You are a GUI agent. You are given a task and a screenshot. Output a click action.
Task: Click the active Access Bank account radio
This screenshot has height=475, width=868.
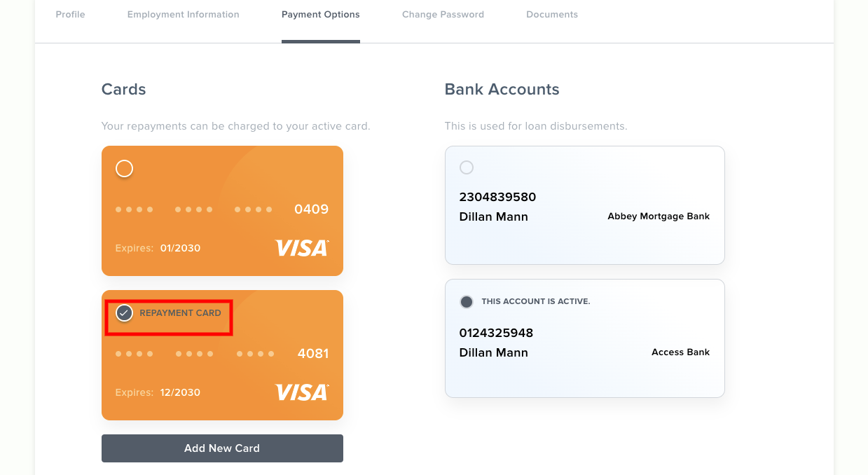tap(467, 302)
